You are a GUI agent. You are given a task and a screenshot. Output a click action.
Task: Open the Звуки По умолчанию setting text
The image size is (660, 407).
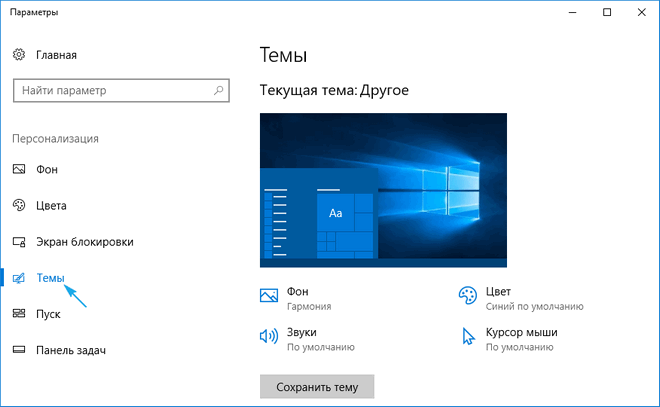pos(320,348)
